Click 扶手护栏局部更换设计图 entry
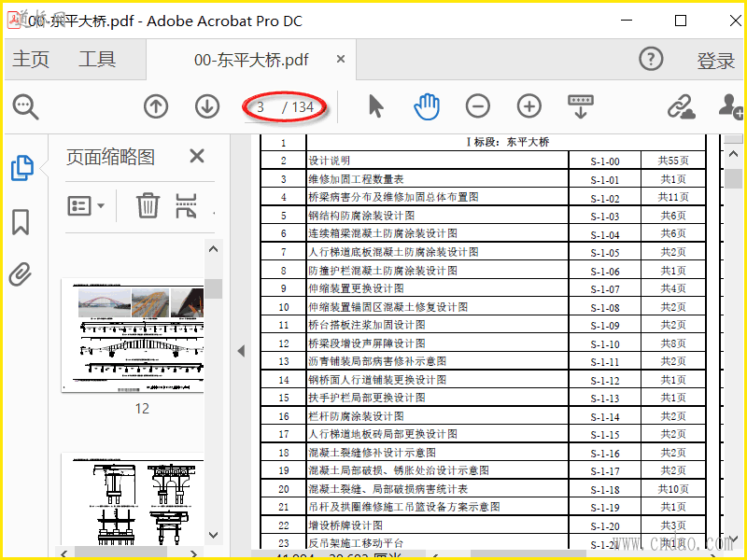 click(366, 398)
